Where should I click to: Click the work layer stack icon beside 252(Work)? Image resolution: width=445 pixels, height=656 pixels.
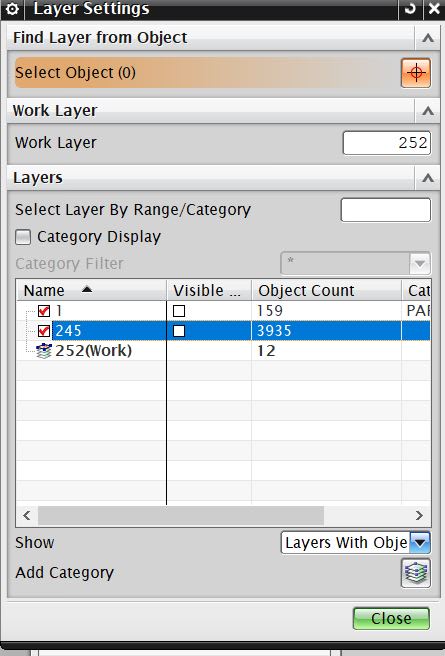click(x=44, y=351)
